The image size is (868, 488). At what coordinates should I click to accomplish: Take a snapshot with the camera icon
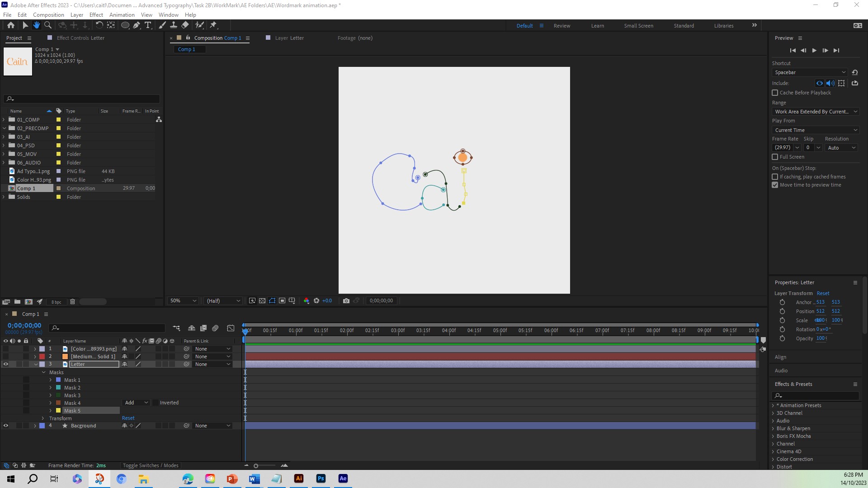tap(346, 300)
